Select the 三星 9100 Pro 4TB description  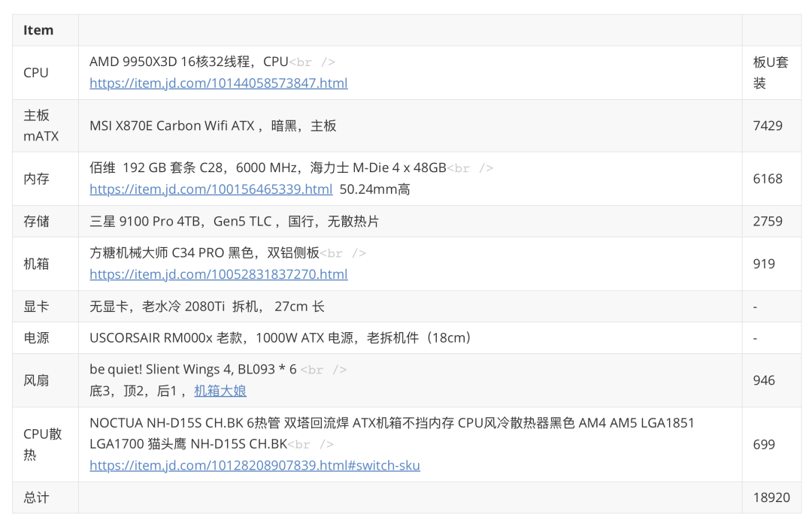tap(234, 222)
